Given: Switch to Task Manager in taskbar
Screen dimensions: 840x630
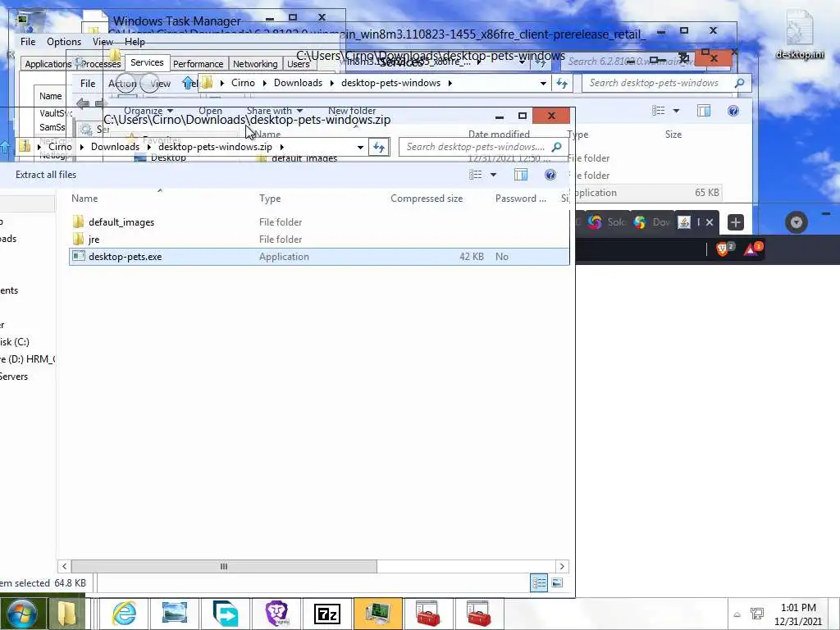Looking at the screenshot, I should click(x=377, y=614).
